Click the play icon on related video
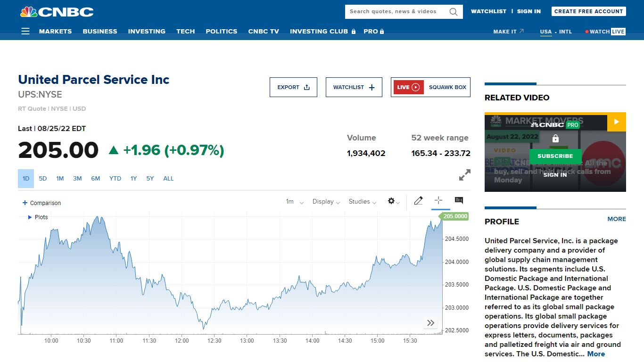644x362 pixels. click(617, 122)
